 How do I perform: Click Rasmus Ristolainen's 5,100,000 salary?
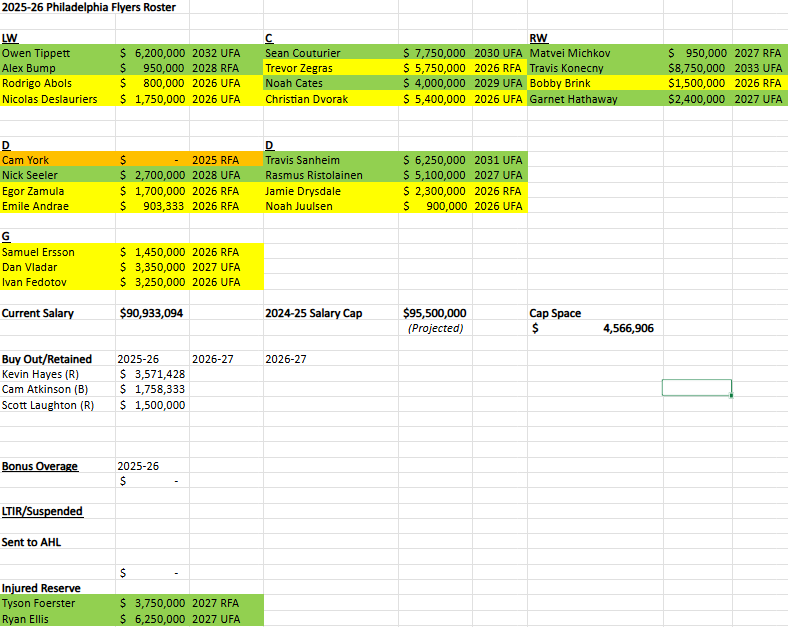point(435,175)
